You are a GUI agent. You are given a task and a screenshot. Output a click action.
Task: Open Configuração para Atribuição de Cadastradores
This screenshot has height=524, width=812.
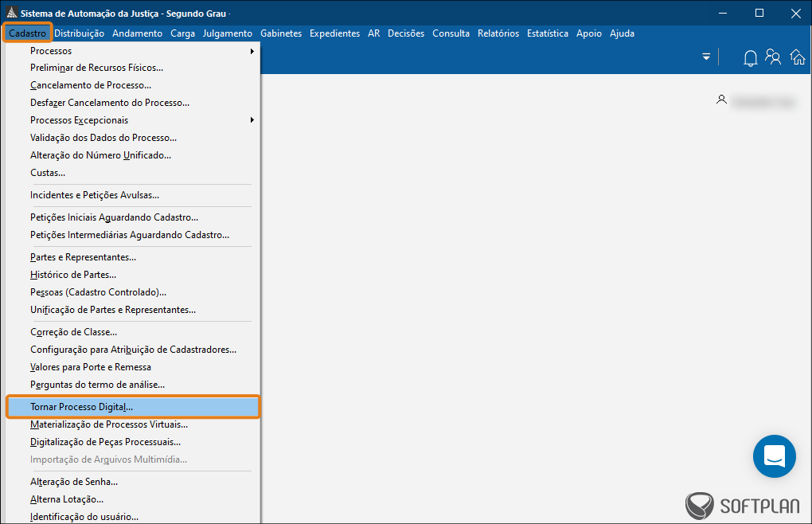pyautogui.click(x=133, y=350)
